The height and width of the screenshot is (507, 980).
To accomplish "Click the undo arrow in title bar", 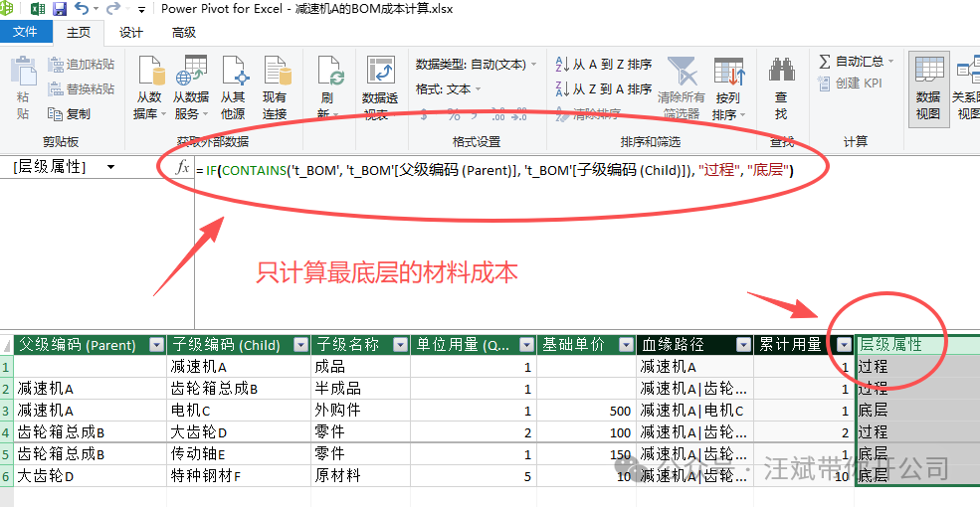I will tap(82, 9).
